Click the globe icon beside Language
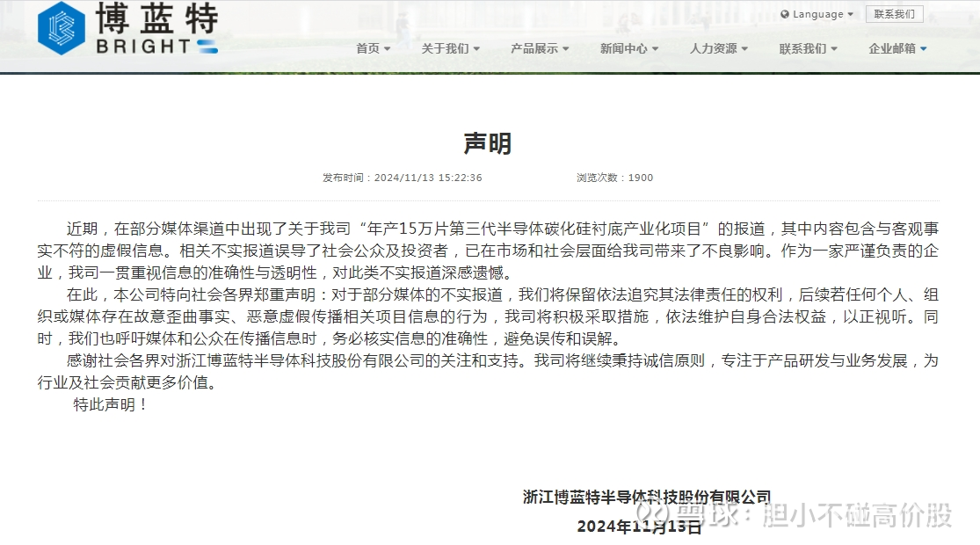 click(784, 14)
